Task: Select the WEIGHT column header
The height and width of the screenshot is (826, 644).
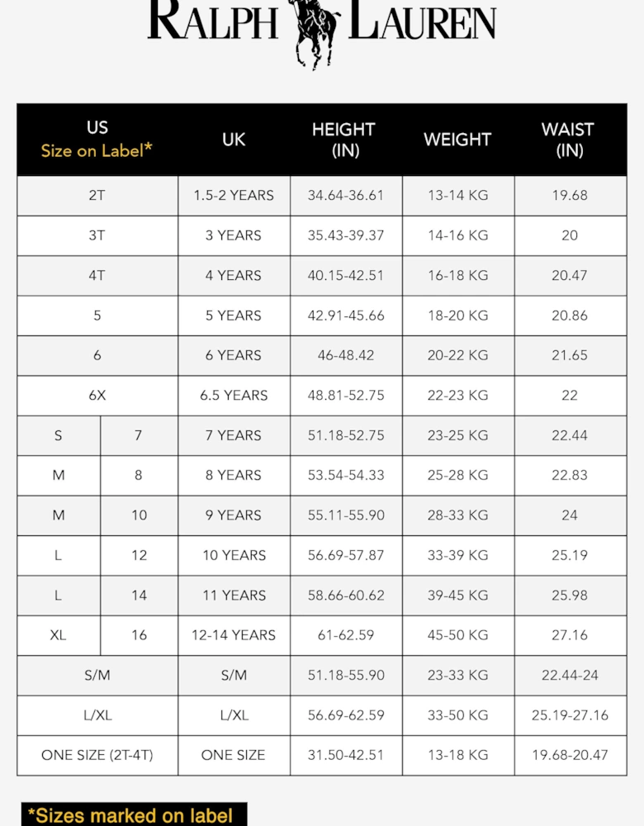Action: 457,139
